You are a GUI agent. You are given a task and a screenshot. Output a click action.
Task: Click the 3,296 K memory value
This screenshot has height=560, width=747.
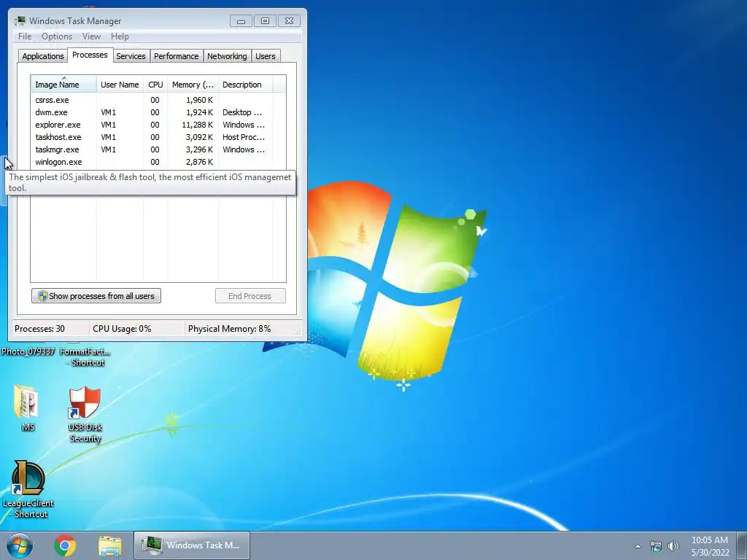[x=200, y=149]
